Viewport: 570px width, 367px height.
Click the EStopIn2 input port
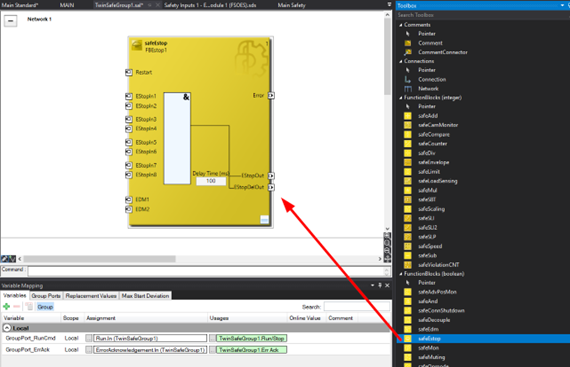tap(129, 106)
